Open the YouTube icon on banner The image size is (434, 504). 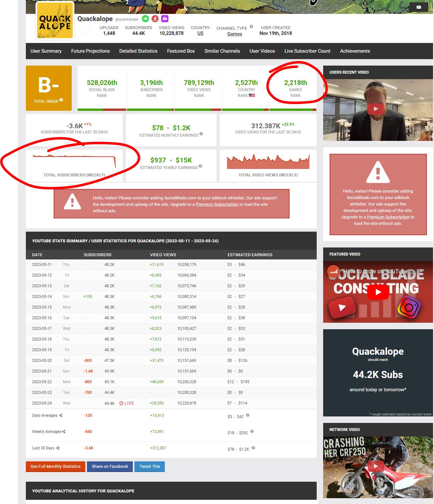pyautogui.click(x=418, y=7)
